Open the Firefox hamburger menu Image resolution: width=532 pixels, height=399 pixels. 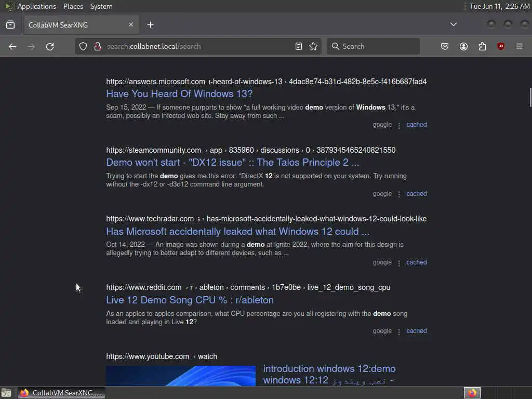coord(520,46)
